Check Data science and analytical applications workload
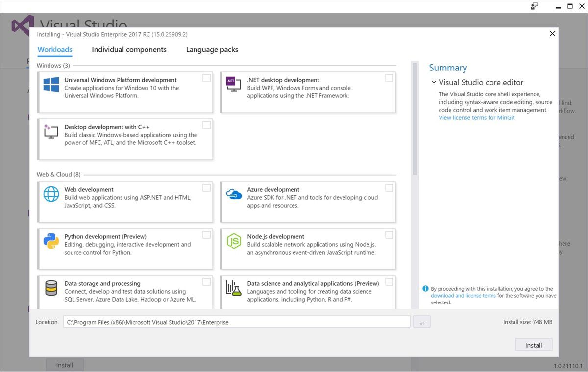The width and height of the screenshot is (588, 372). coord(389,282)
